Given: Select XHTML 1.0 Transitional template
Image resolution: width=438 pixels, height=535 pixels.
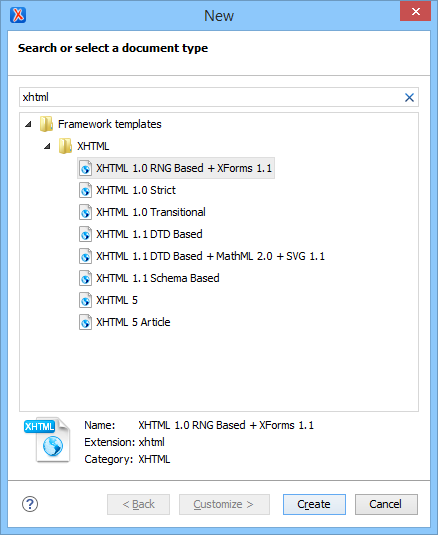Looking at the screenshot, I should click(151, 212).
